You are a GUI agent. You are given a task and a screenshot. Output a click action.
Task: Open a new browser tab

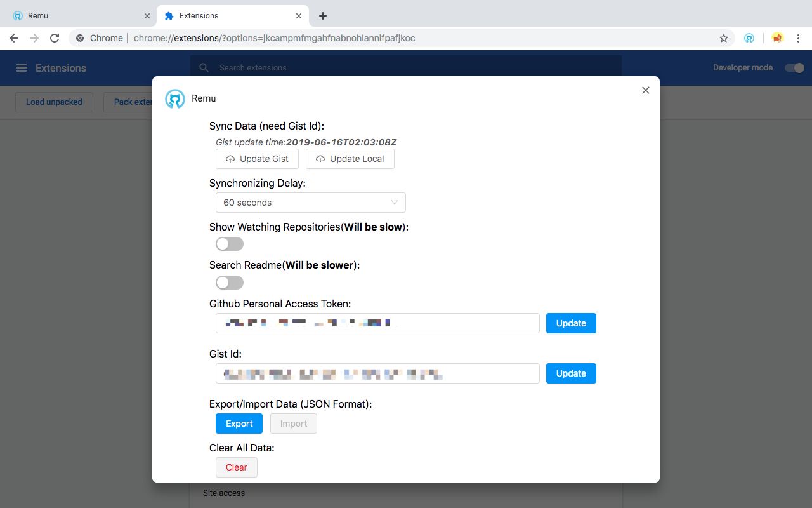pos(323,16)
